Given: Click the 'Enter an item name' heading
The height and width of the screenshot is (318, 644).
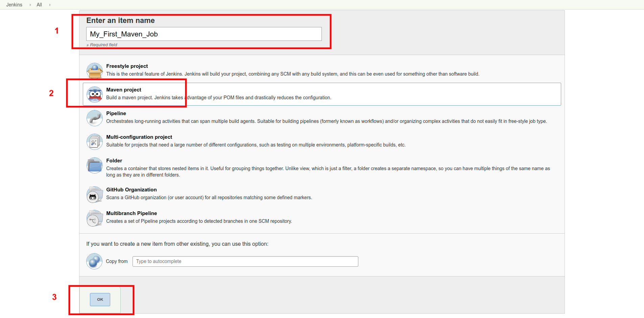Looking at the screenshot, I should 120,21.
